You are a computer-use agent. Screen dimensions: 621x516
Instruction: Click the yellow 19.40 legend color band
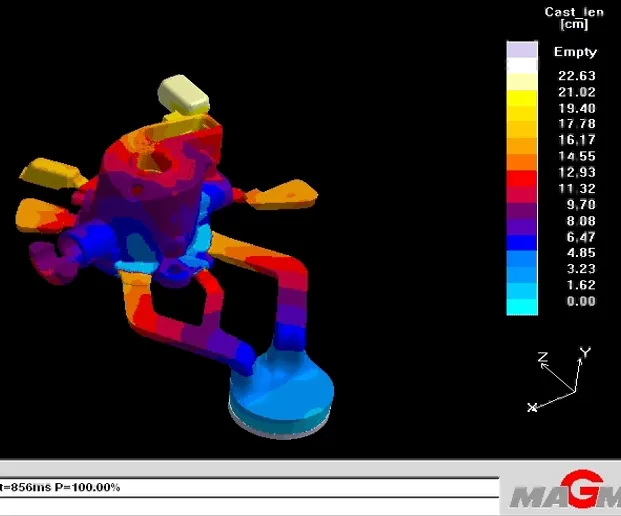point(523,109)
